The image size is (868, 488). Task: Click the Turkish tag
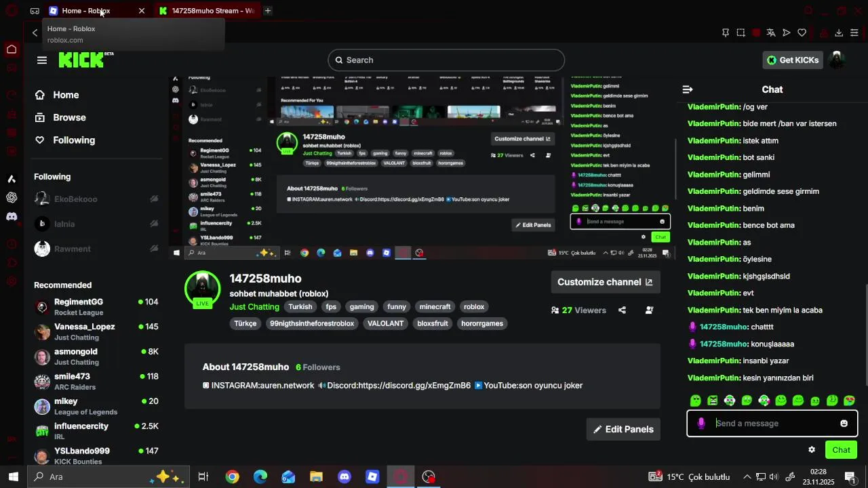300,307
